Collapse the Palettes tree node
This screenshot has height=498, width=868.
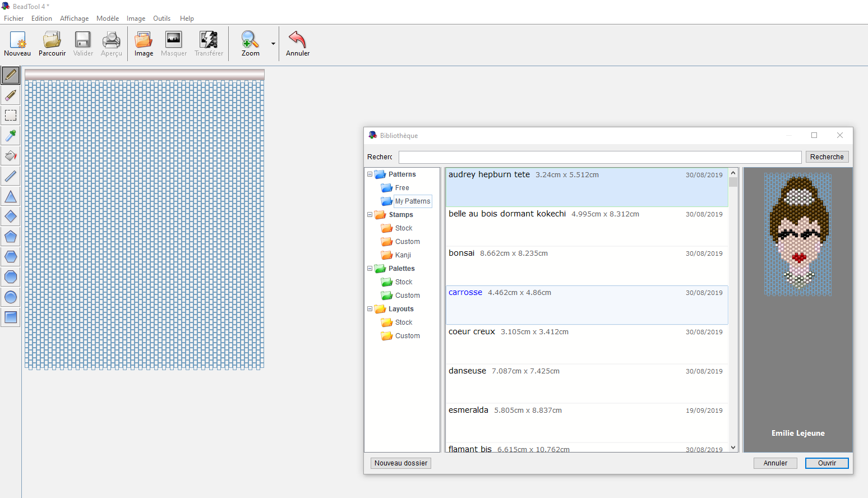tap(370, 269)
